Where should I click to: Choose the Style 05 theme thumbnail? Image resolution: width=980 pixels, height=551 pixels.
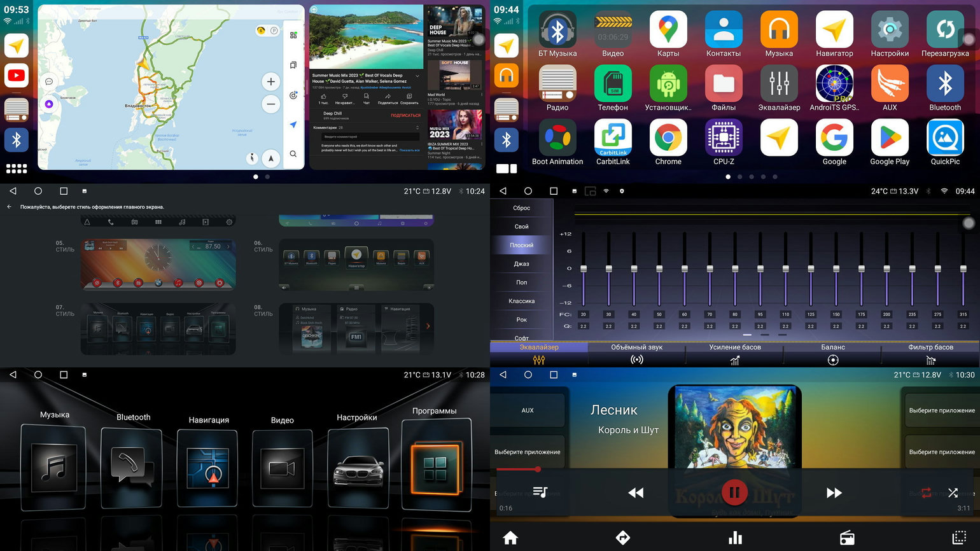coord(158,265)
